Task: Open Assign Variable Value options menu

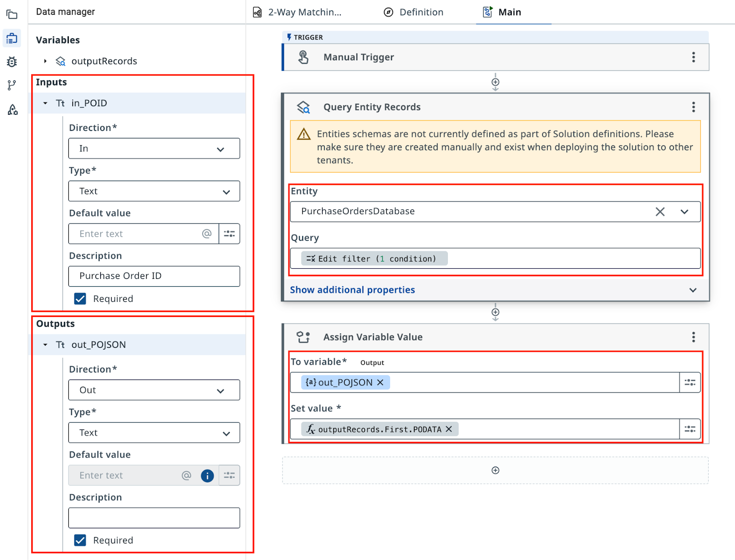Action: pos(693,337)
